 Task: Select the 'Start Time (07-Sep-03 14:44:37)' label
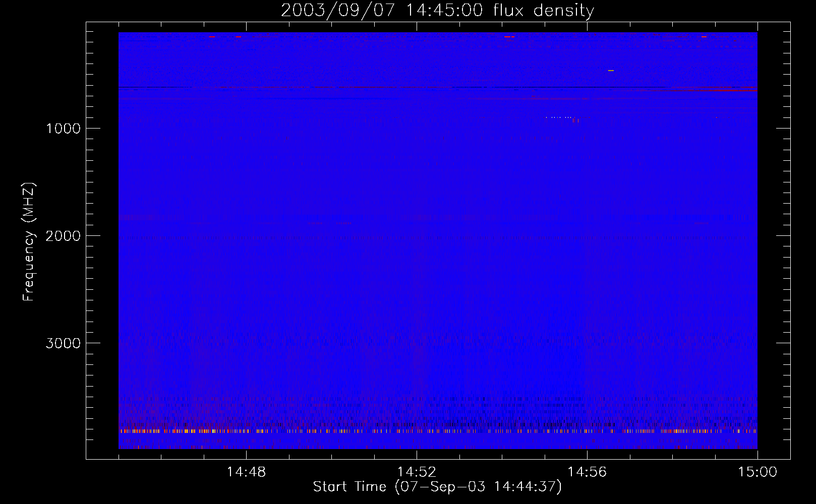coord(437,487)
